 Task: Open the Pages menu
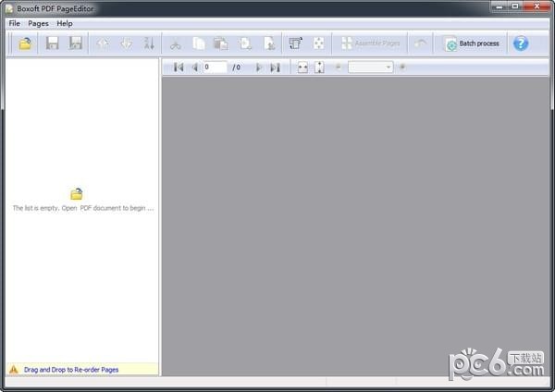38,23
